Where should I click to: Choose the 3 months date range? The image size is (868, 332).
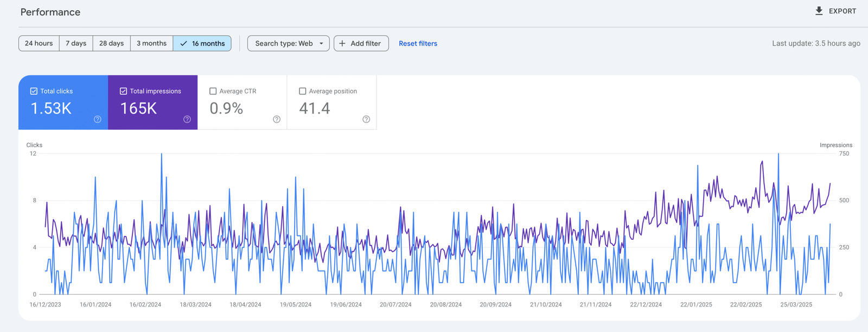(151, 43)
